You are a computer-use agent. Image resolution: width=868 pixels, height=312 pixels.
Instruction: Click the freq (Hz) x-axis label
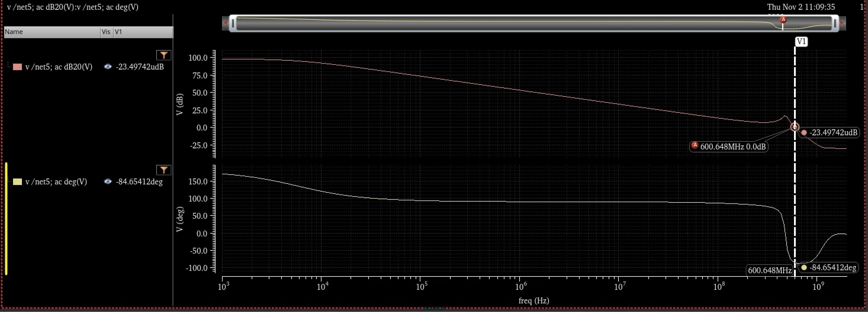click(x=534, y=300)
